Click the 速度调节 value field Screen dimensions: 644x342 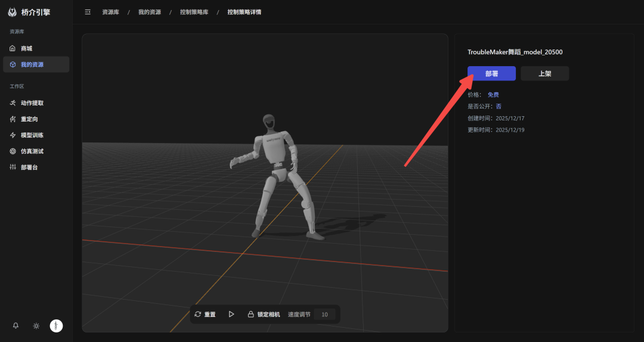point(324,315)
